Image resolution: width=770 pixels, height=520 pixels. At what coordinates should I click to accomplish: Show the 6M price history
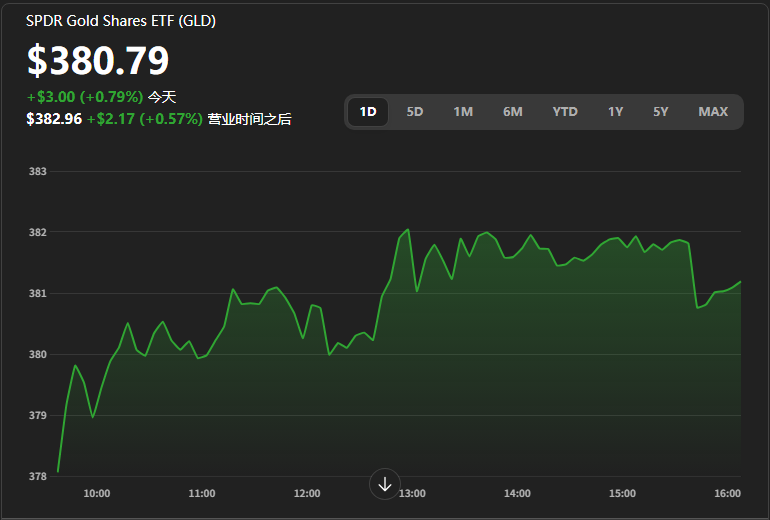(x=513, y=112)
